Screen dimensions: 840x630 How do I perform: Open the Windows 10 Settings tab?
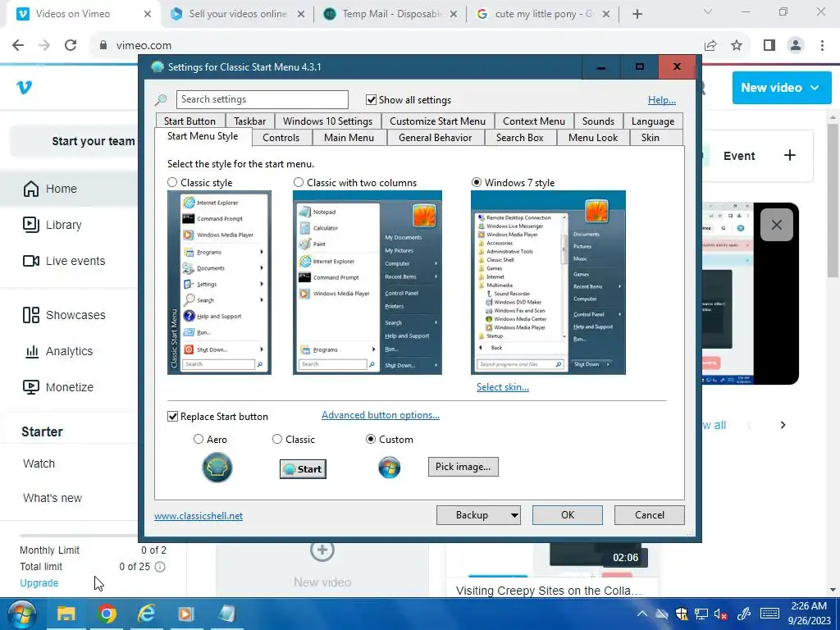[x=327, y=121]
